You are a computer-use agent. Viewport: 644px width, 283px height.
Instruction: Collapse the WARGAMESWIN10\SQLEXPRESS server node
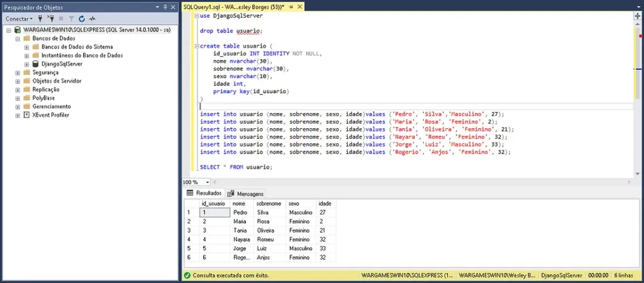pos(9,30)
